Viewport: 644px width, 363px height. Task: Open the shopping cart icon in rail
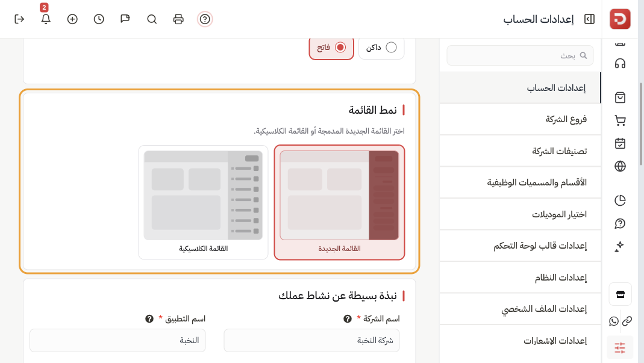[x=620, y=120]
